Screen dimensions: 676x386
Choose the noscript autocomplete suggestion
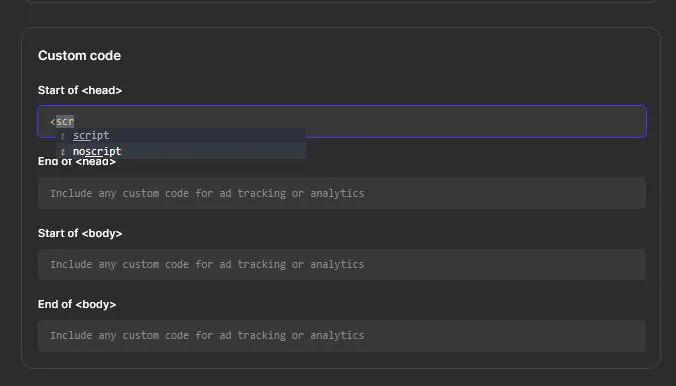pos(181,151)
